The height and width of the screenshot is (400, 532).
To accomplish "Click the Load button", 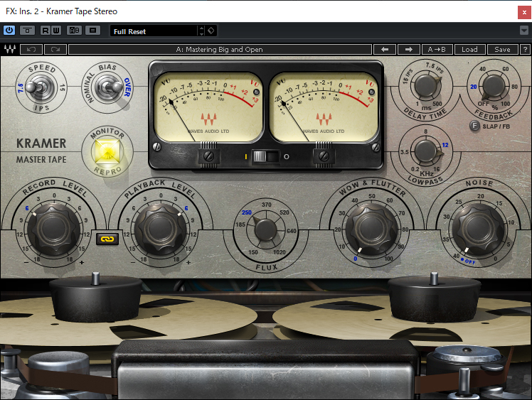I will click(469, 50).
